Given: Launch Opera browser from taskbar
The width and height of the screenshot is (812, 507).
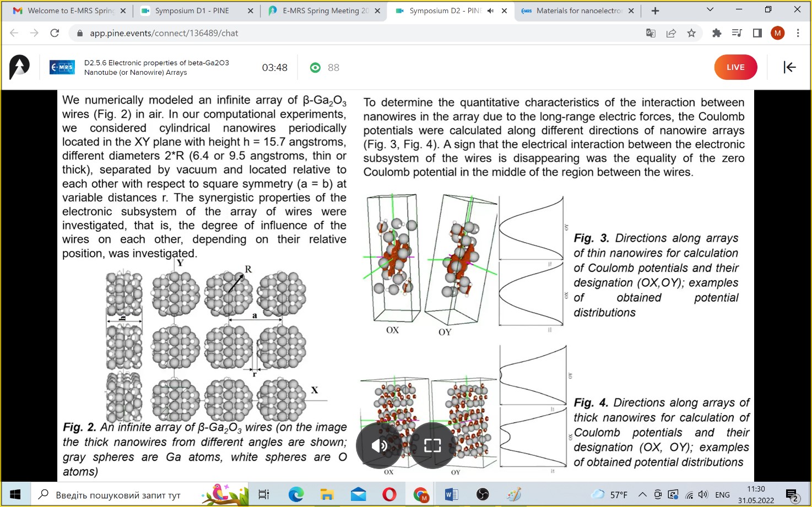Looking at the screenshot, I should 389,494.
